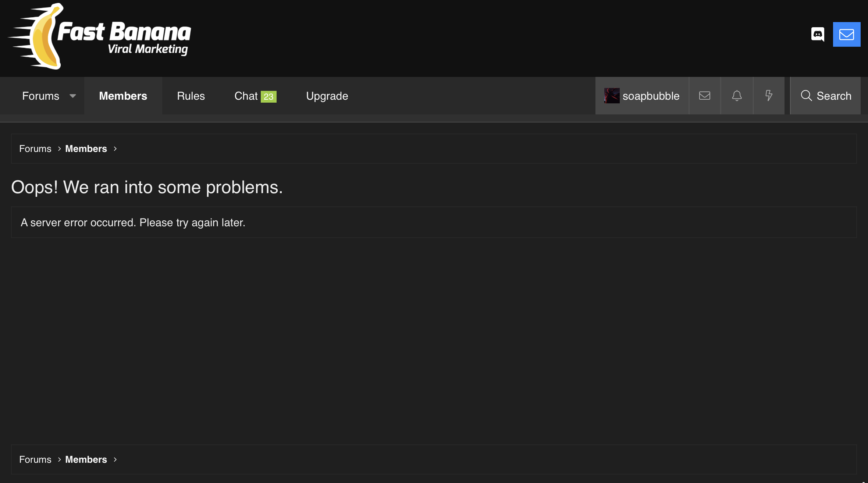Select the Members navigation tab
The image size is (868, 483).
pyautogui.click(x=123, y=96)
